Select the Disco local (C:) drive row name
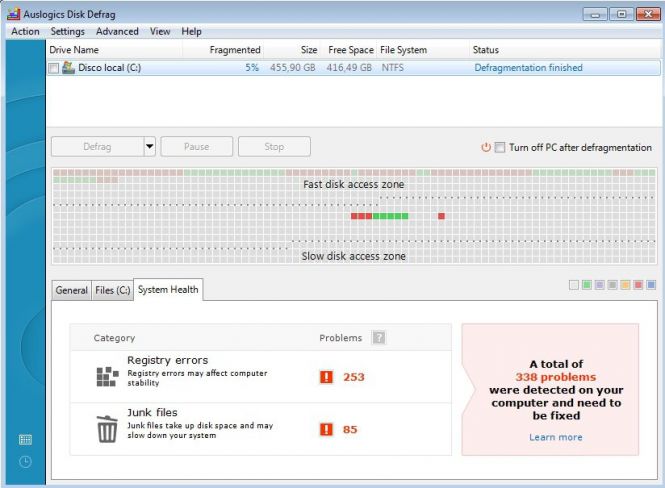Screen dimensions: 665x488 click(x=109, y=68)
